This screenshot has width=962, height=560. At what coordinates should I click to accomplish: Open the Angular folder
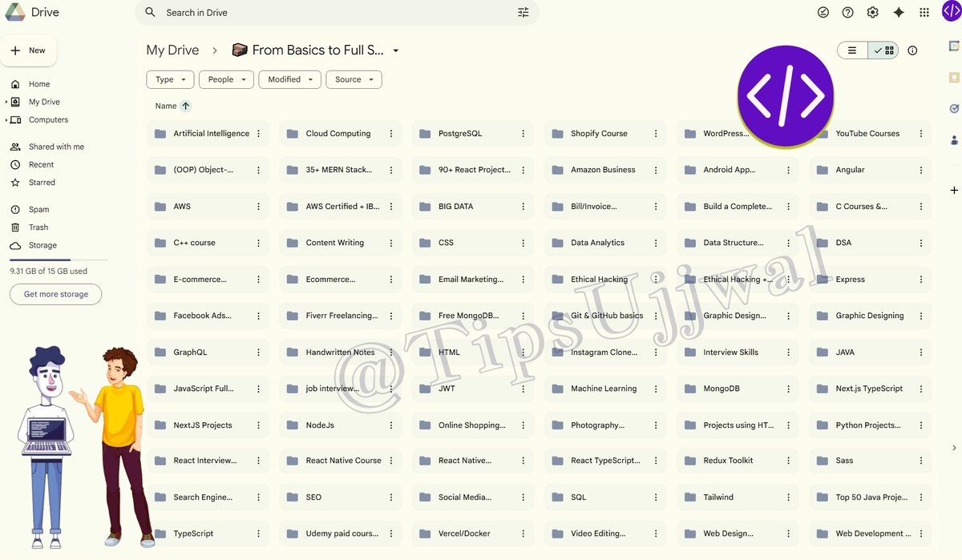pyautogui.click(x=870, y=170)
